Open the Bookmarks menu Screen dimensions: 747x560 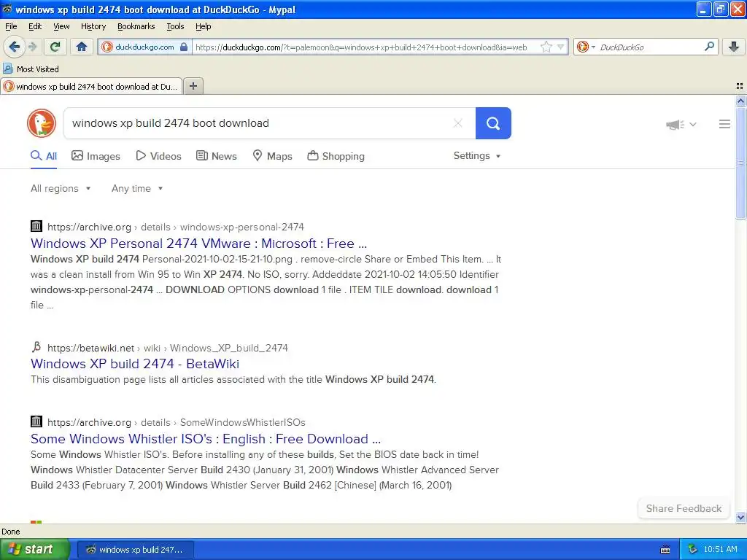[x=136, y=26]
